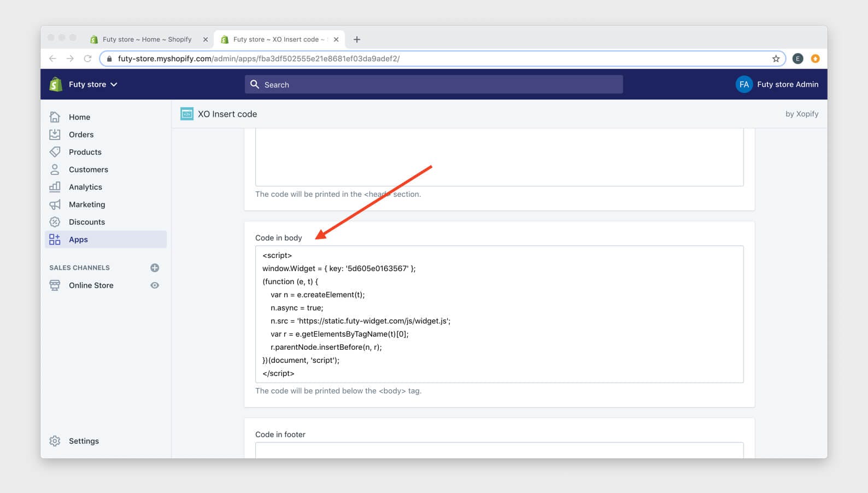Click the Search input field

click(433, 84)
